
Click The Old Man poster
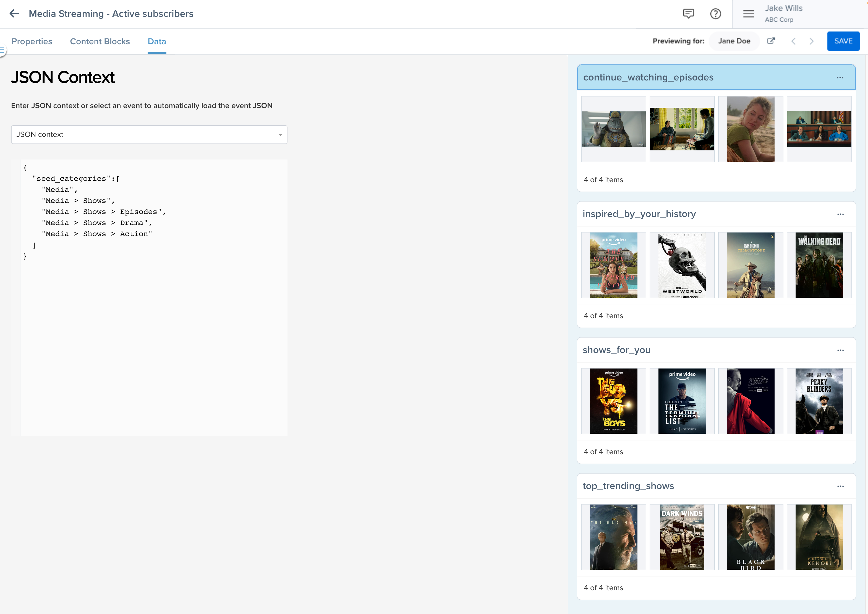point(614,537)
